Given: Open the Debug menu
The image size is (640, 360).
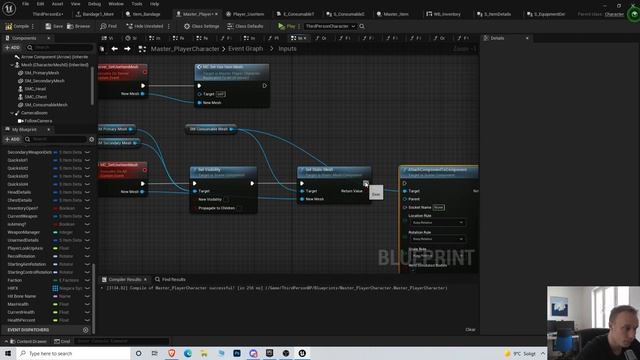Looking at the screenshot, I should [94, 4].
